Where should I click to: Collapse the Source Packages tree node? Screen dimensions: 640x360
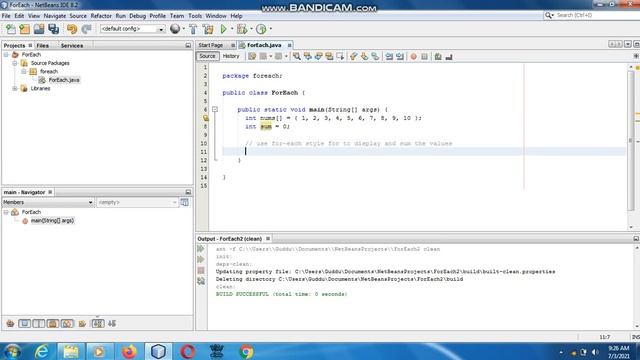pyautogui.click(x=15, y=63)
